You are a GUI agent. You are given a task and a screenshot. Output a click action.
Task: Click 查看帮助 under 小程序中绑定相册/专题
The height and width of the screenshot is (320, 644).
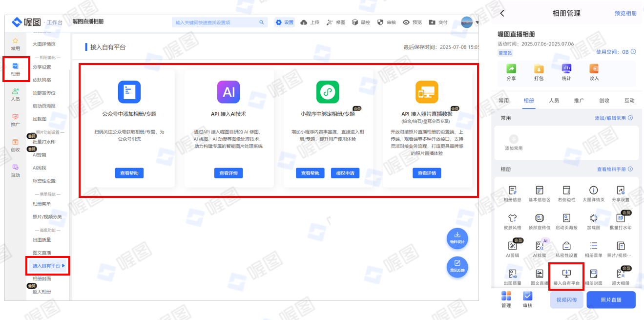[x=310, y=173]
